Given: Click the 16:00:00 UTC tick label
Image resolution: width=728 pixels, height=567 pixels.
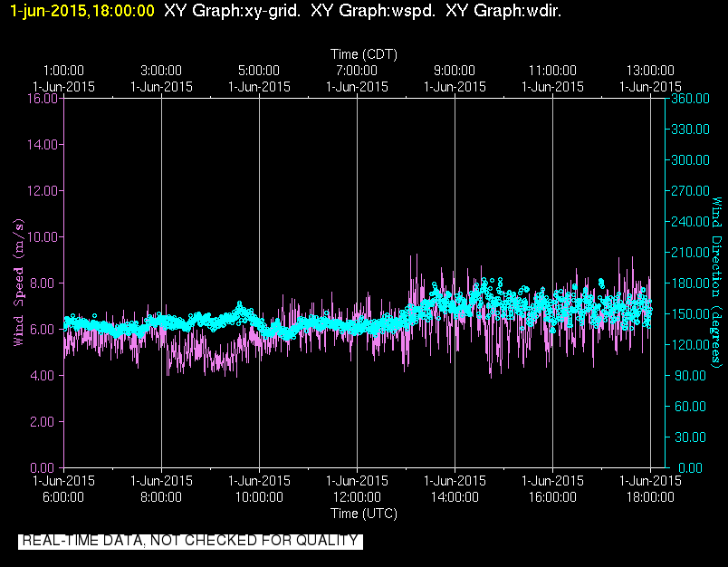Looking at the screenshot, I should coord(552,497).
